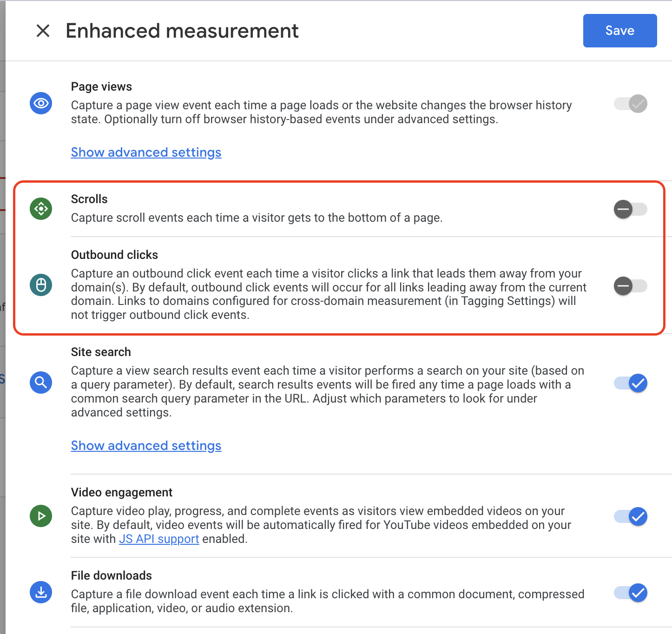Click the Scrolls crosshair icon
Image resolution: width=672 pixels, height=634 pixels.
[41, 209]
